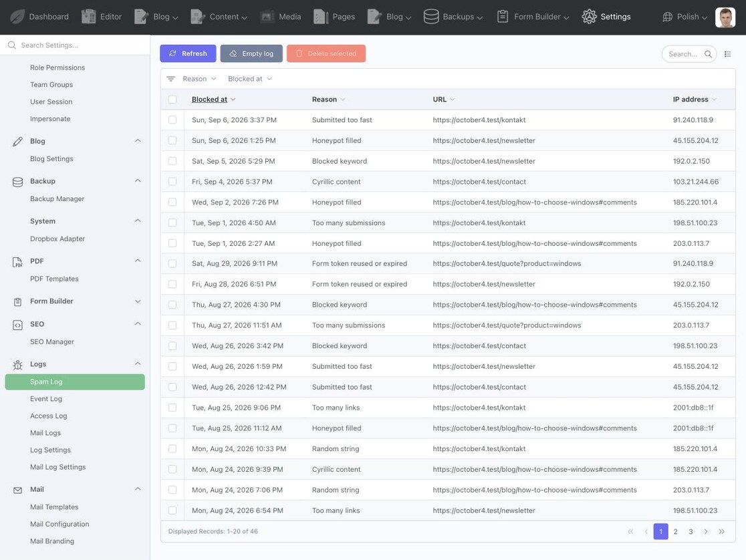
Task: Toggle the select-all checkbox in table header
Action: (172, 100)
